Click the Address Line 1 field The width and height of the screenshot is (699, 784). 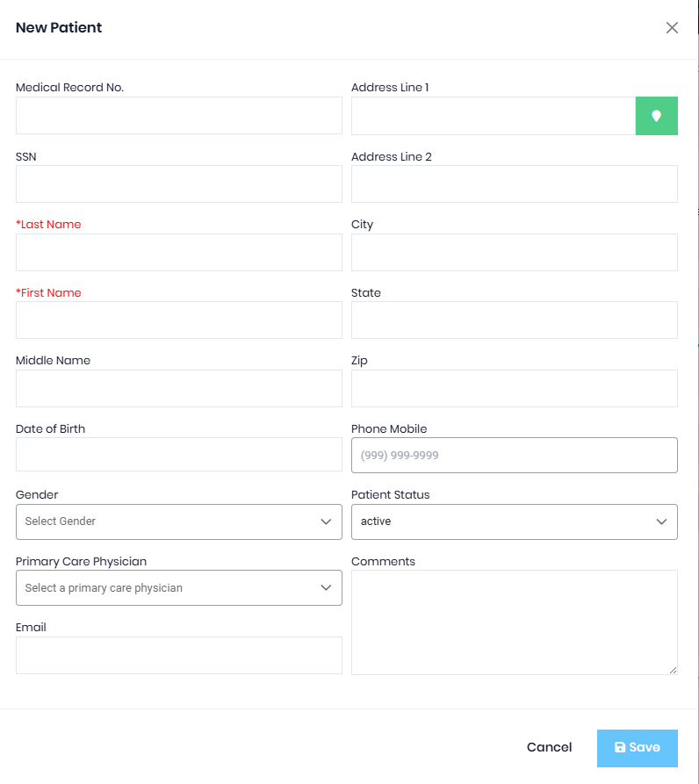click(x=494, y=116)
